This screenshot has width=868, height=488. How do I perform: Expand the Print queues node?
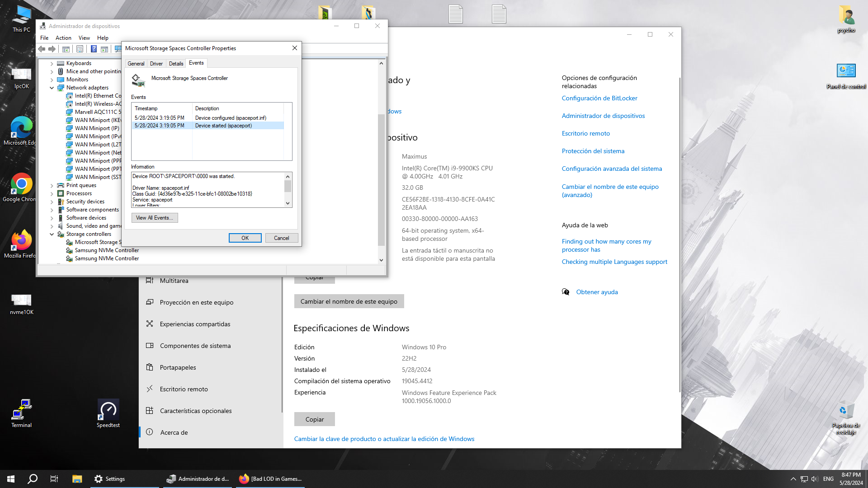click(x=52, y=186)
